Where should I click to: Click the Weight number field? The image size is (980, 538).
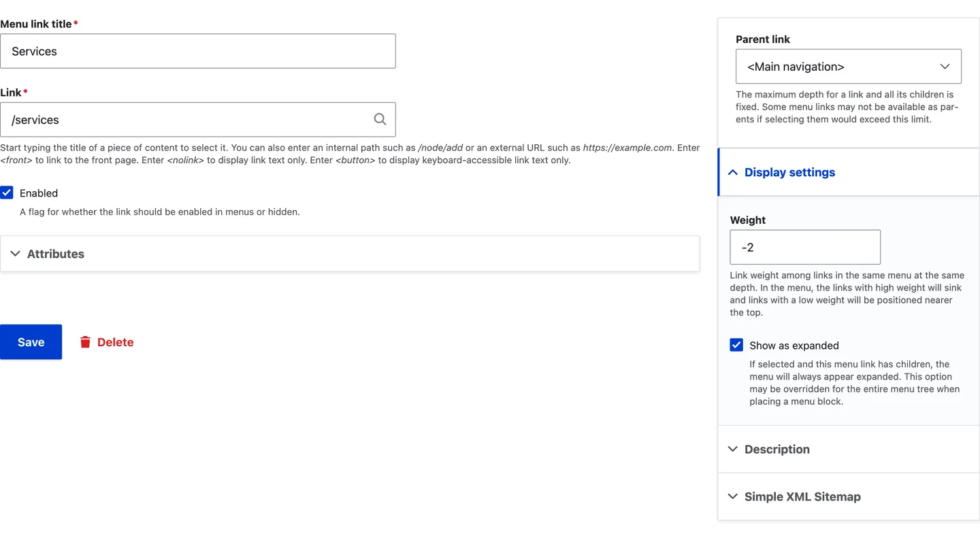[x=805, y=247]
